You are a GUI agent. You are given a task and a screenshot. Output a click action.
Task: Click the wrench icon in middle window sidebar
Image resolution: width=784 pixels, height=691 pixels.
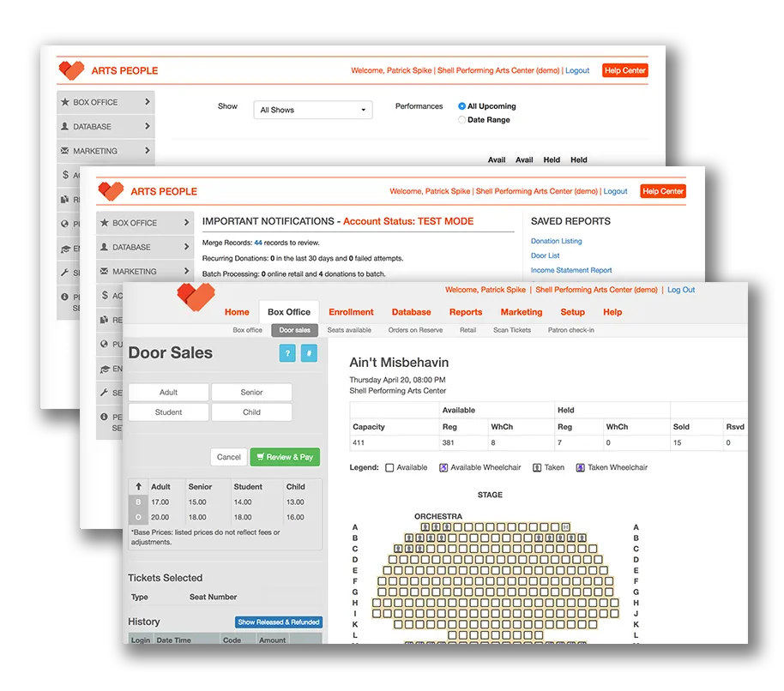click(x=104, y=392)
